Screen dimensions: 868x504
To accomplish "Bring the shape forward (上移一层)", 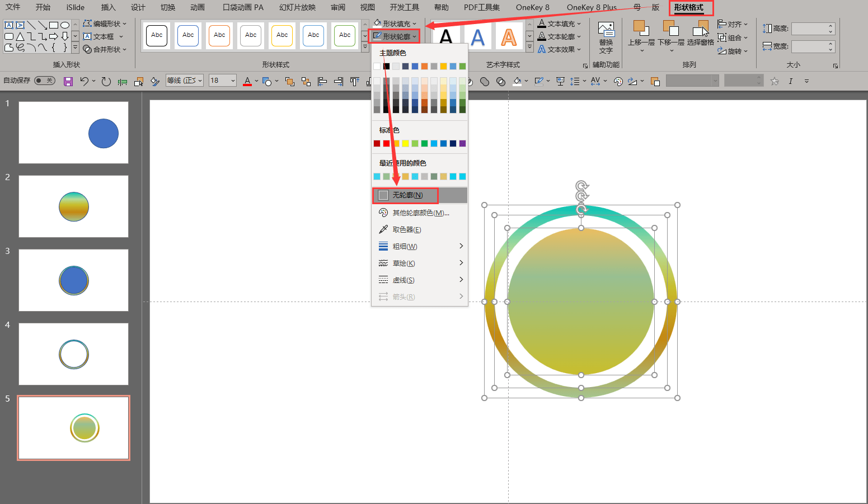I will [641, 36].
